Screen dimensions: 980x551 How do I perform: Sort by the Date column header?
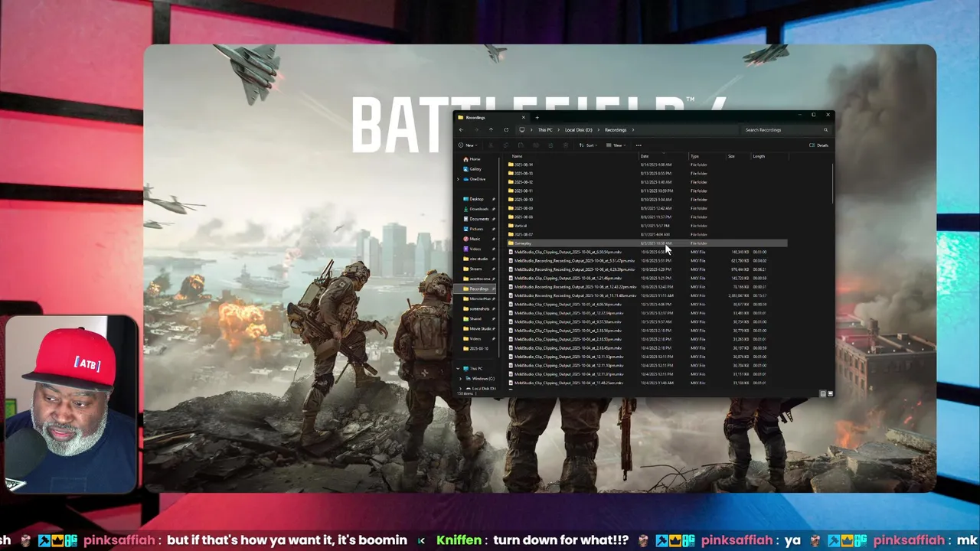[x=645, y=156]
